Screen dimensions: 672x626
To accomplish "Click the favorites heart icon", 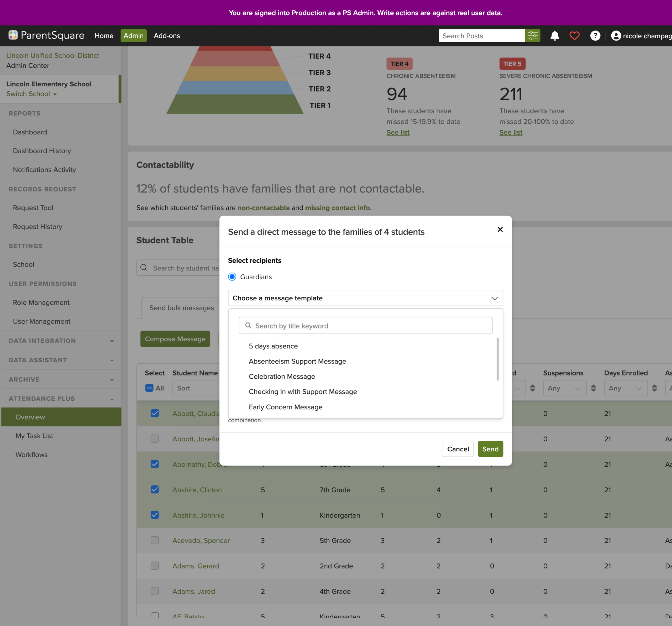I will point(574,35).
